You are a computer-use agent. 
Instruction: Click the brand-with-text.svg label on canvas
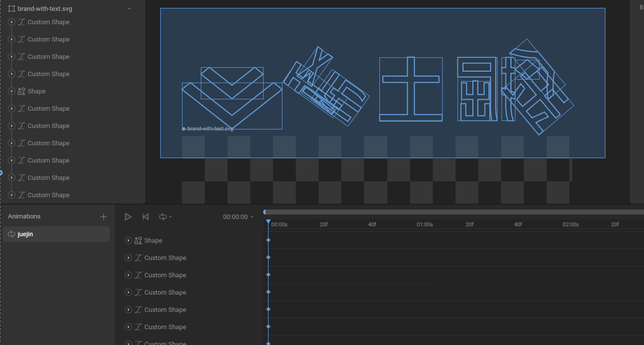pos(210,129)
